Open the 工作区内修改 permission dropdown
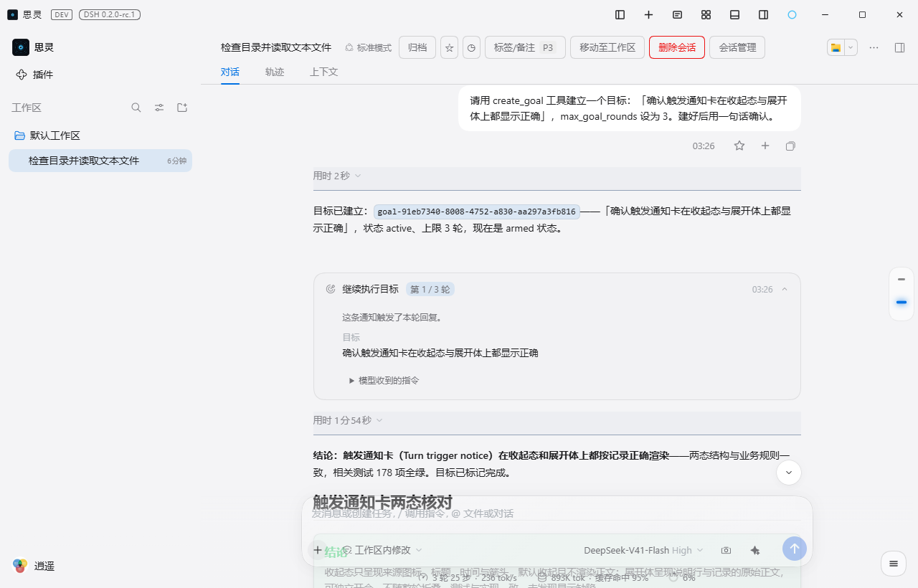Image resolution: width=918 pixels, height=588 pixels. coord(382,550)
